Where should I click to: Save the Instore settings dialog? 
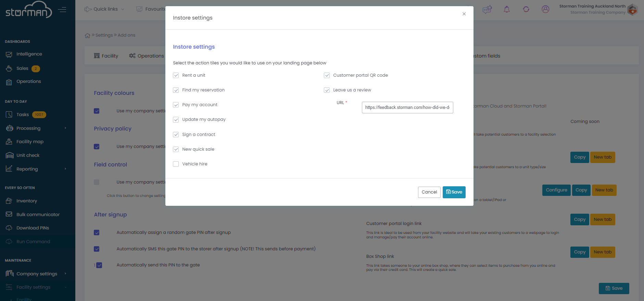pyautogui.click(x=454, y=192)
